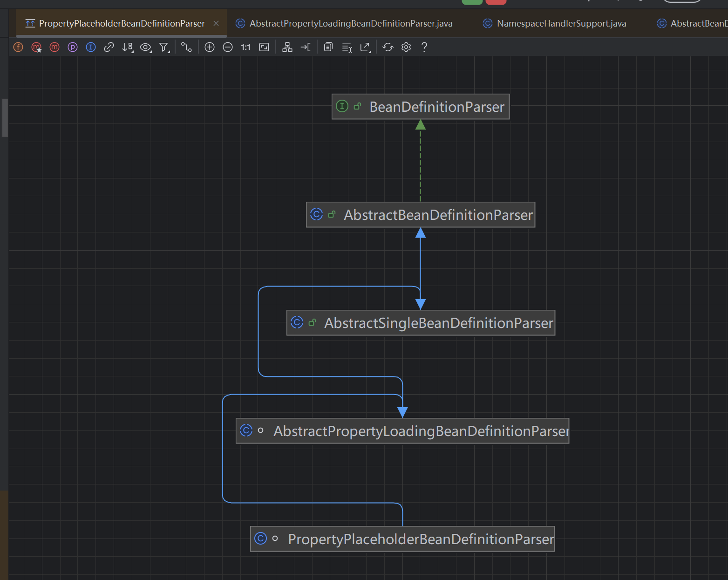Open the scope filter funnel dropdown
Image resolution: width=728 pixels, height=580 pixels.
(164, 47)
